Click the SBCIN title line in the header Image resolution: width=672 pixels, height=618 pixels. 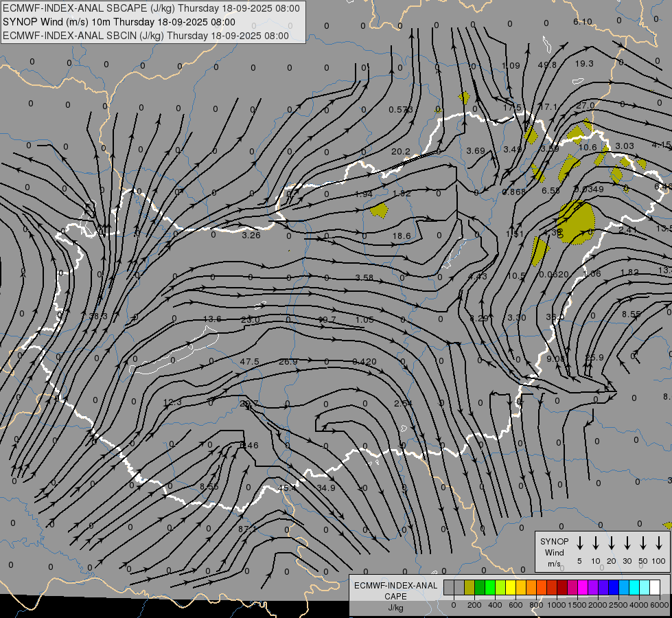(x=146, y=36)
